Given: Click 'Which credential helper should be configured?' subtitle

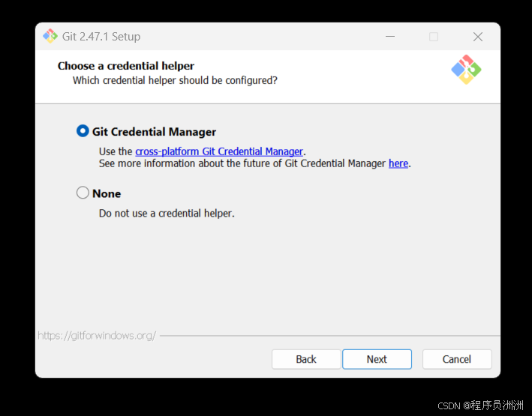Looking at the screenshot, I should click(x=175, y=80).
